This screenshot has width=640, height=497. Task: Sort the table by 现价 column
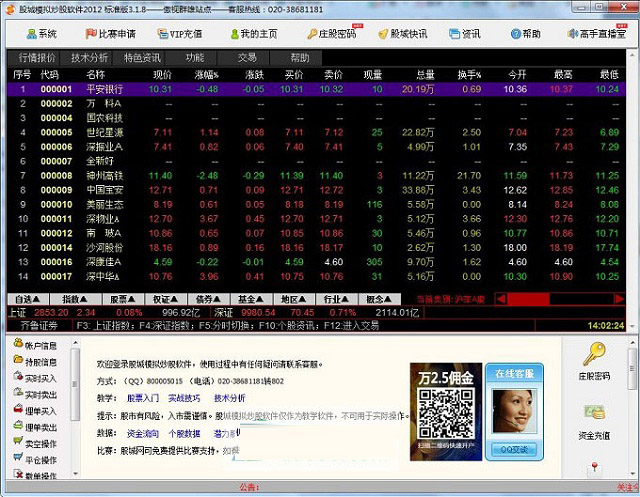[162, 74]
